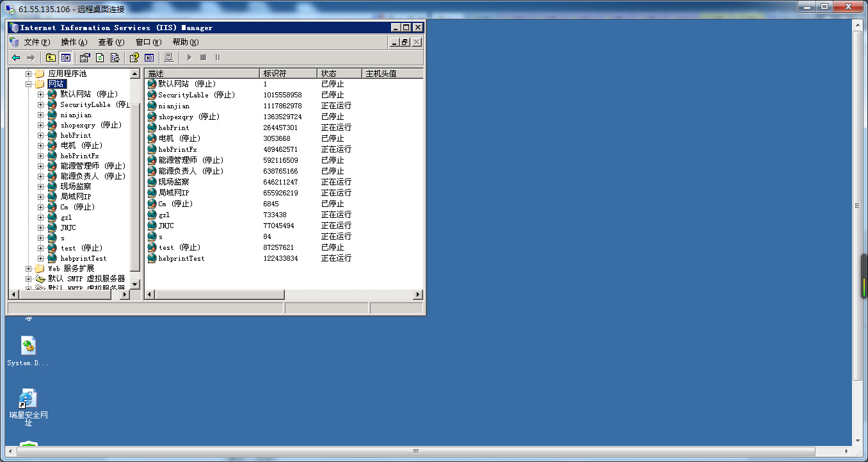Expand the JNJC tree node
The image size is (868, 462).
40,227
